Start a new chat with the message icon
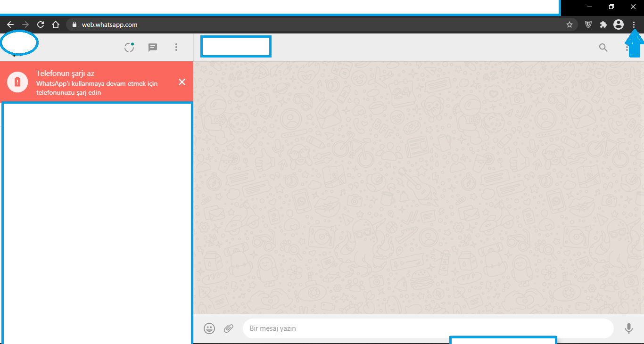 point(153,47)
